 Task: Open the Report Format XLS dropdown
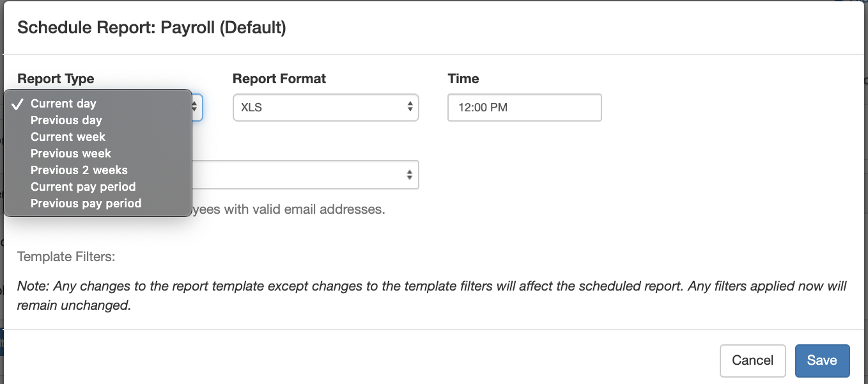(x=325, y=108)
